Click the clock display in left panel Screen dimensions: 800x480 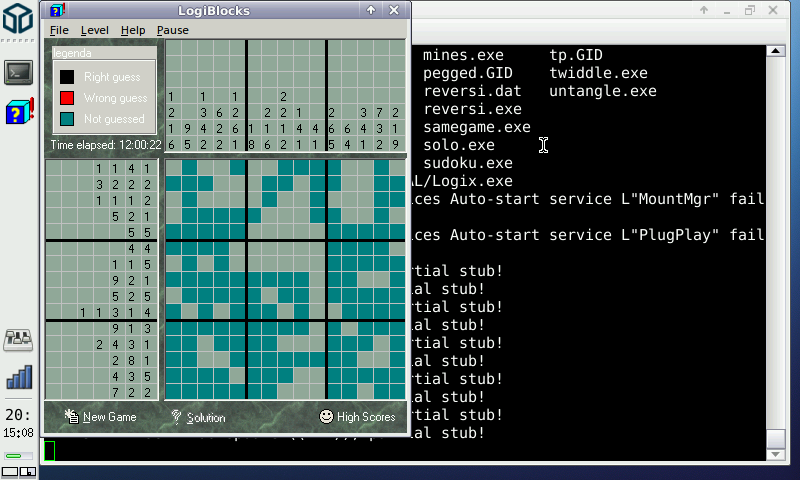pos(19,422)
